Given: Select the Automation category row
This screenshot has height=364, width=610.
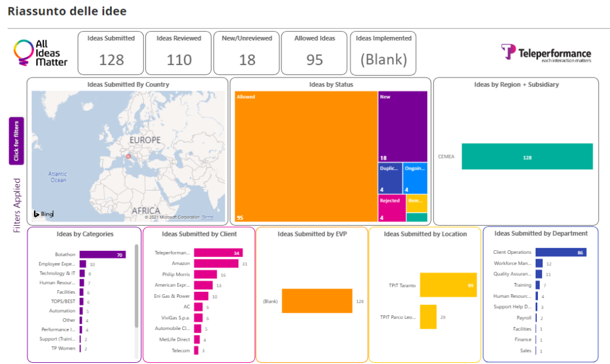Looking at the screenshot, I should pyautogui.click(x=69, y=311).
